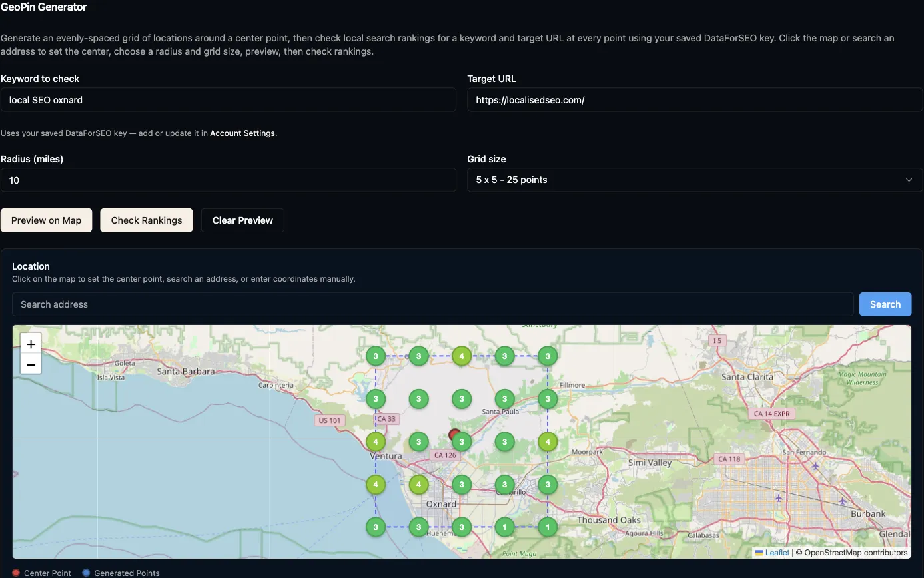This screenshot has height=578, width=924.
Task: Click the GeoPin Generator heading
Action: 44,7
